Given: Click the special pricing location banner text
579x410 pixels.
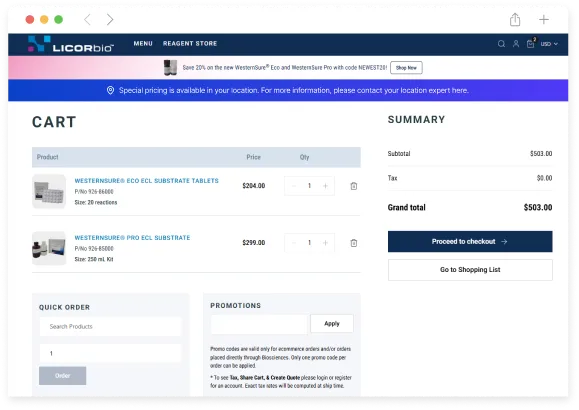Looking at the screenshot, I should (x=294, y=90).
